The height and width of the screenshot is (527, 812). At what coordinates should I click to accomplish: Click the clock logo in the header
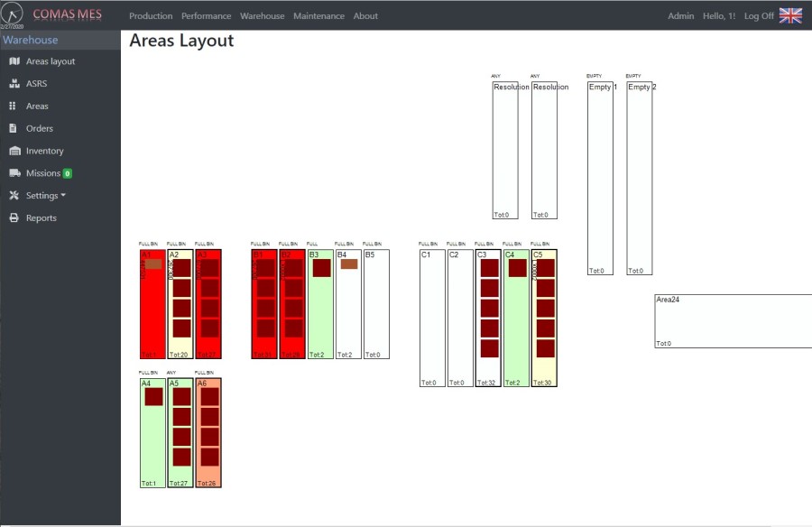14,14
